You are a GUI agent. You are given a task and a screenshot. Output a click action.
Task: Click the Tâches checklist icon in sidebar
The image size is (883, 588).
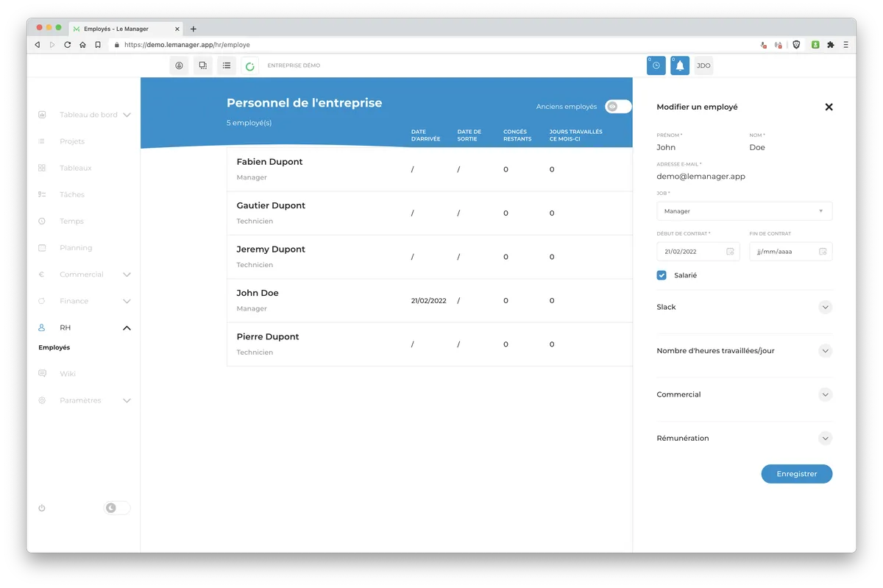pos(42,194)
